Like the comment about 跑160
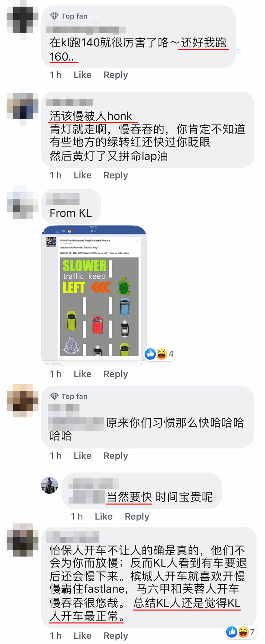 [x=82, y=75]
